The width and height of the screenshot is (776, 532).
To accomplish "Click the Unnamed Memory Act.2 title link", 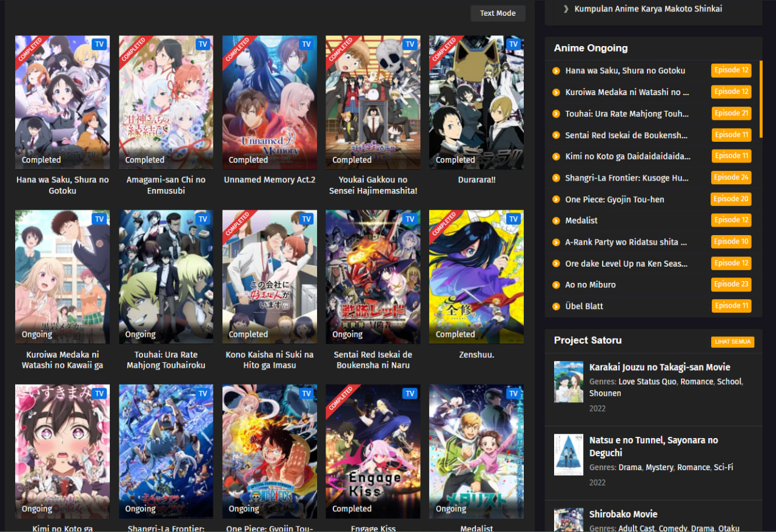I will (x=270, y=180).
